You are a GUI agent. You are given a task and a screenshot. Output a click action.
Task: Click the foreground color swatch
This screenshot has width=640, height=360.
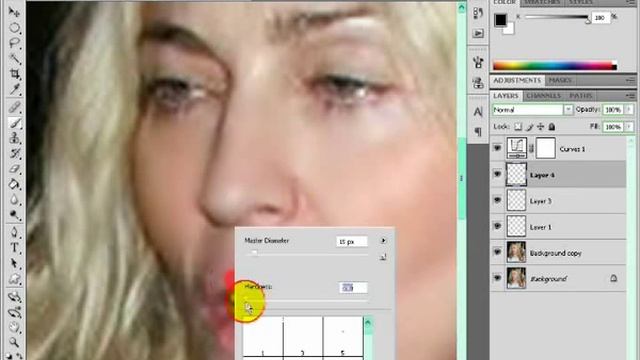point(501,20)
